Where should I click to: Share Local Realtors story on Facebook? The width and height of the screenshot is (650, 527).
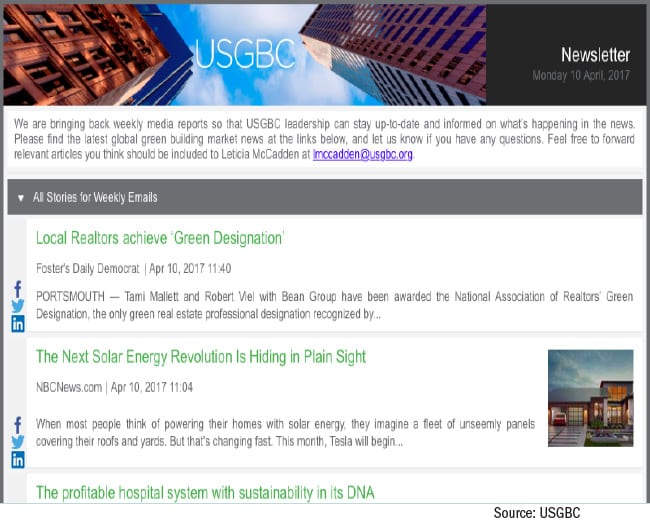(18, 289)
